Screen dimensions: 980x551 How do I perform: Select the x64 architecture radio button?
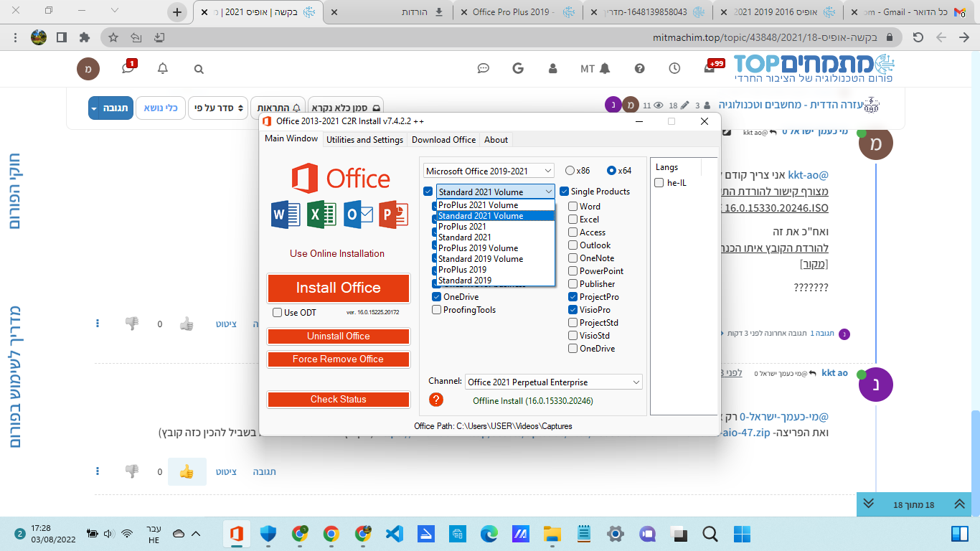[611, 171]
